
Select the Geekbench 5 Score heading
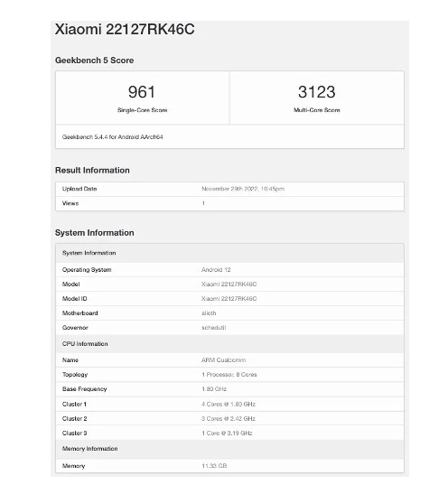(94, 61)
